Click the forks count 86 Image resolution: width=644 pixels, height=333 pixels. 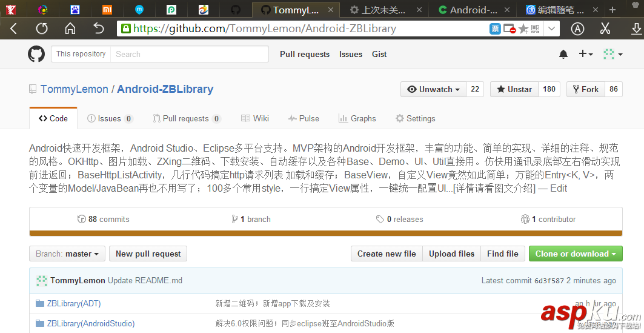tap(614, 89)
